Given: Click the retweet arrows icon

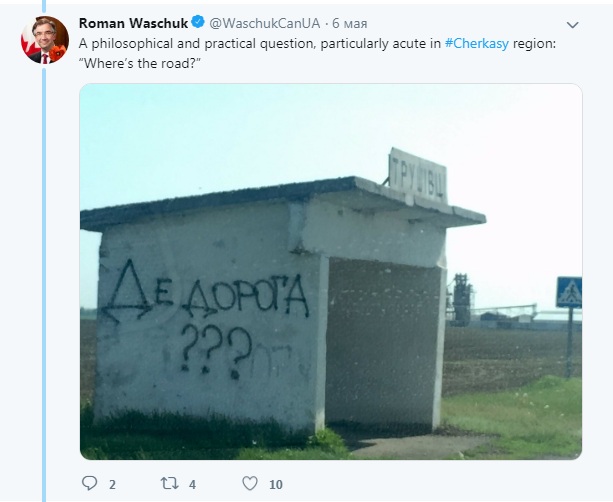Looking at the screenshot, I should (x=170, y=484).
